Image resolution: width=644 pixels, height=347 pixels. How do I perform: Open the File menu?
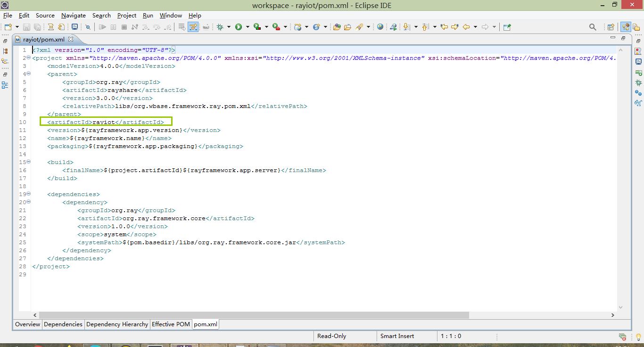tap(8, 15)
